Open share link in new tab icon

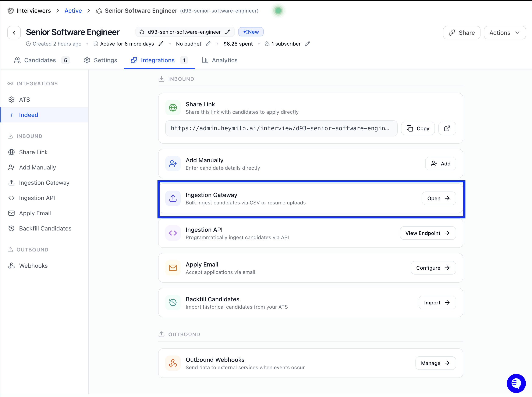447,129
